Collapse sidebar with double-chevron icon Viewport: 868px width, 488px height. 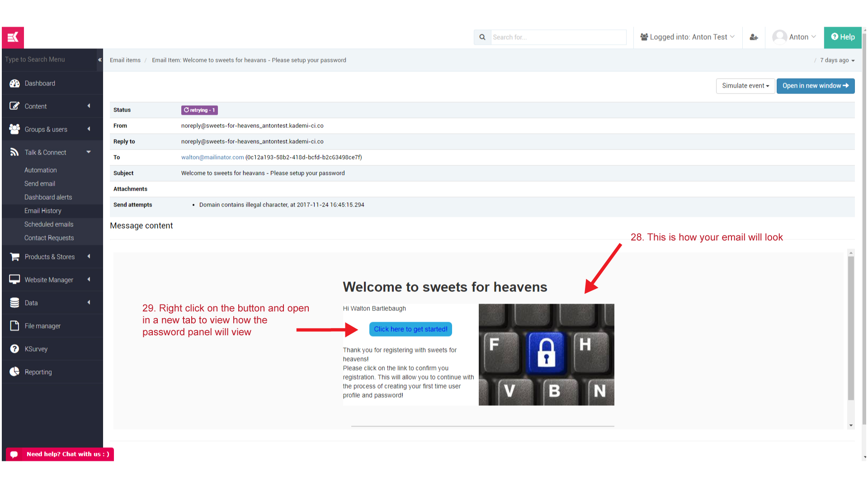(100, 60)
